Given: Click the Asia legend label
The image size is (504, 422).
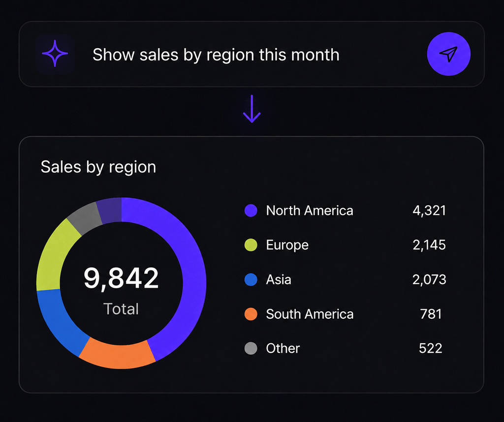Looking at the screenshot, I should [279, 279].
